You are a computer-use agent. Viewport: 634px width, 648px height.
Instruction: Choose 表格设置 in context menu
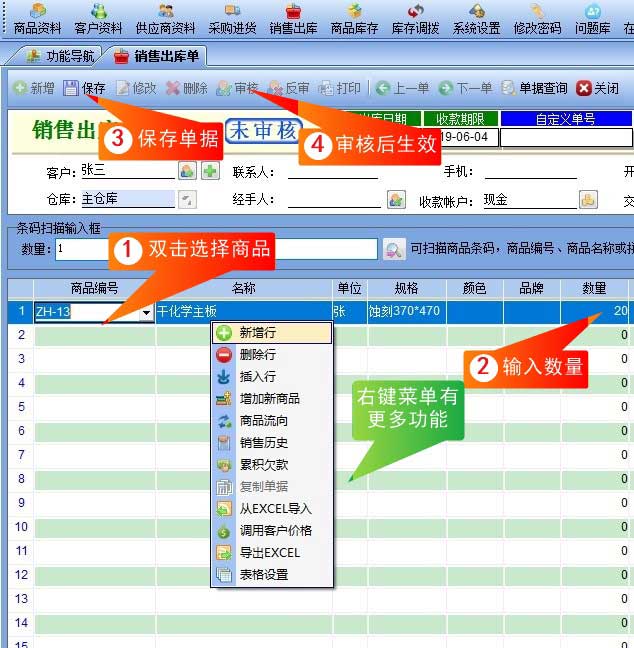coord(272,575)
